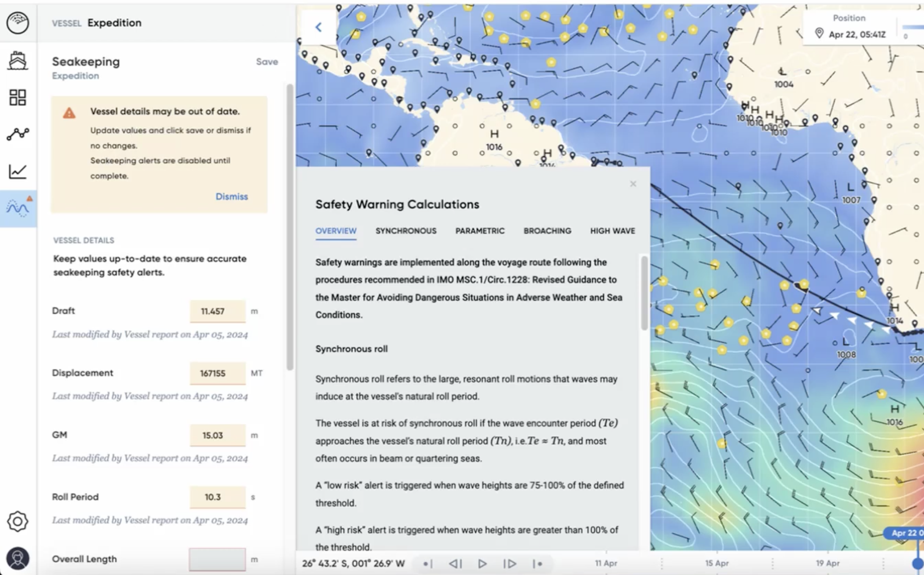Step back one frame in timeline
This screenshot has height=575, width=924.
point(455,564)
